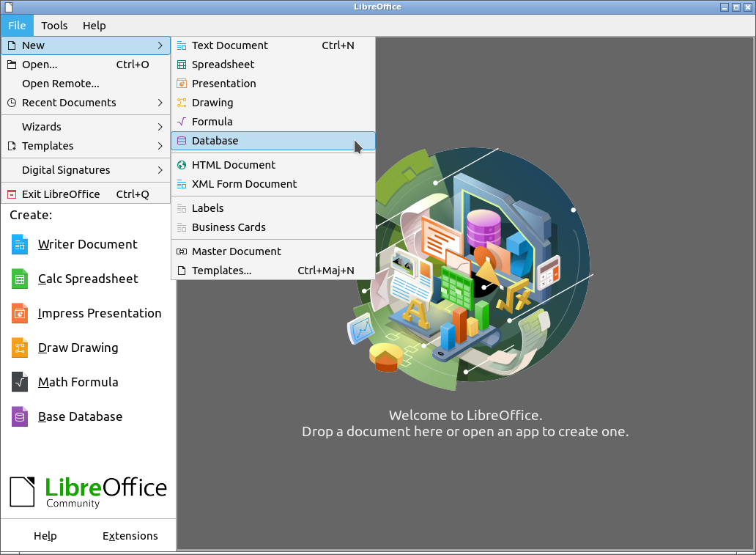
Task: Choose Master Document entry
Action: 273,251
